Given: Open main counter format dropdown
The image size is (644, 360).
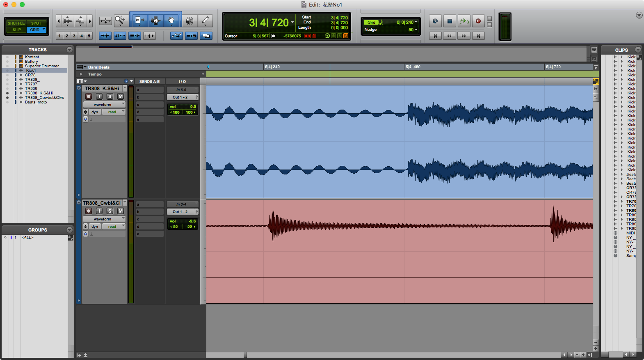Looking at the screenshot, I should click(292, 22).
